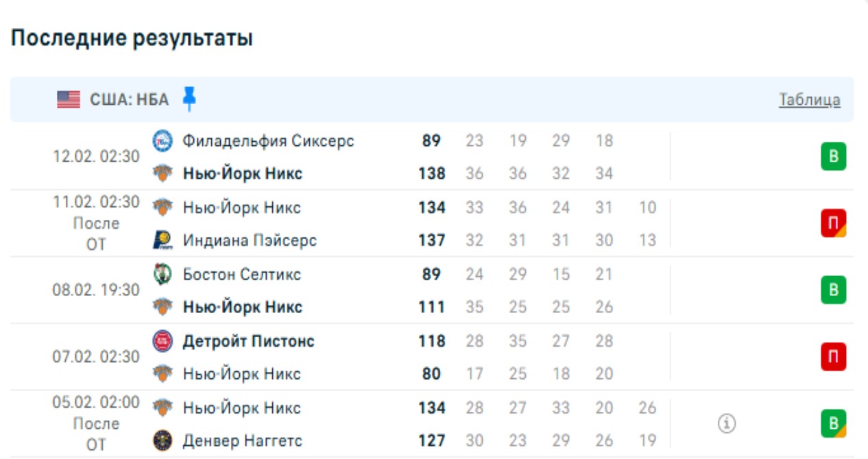868x459 pixels.
Task: Click the green win badge for 12.02 game
Action: pyautogui.click(x=833, y=157)
